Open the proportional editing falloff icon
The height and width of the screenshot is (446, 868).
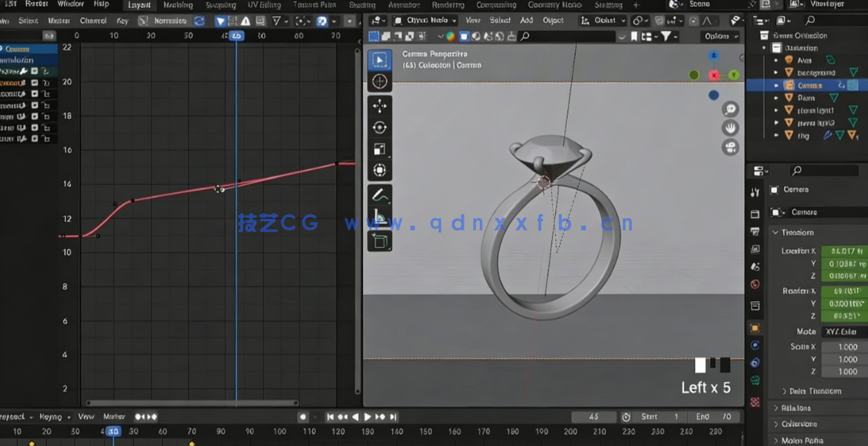point(707,21)
